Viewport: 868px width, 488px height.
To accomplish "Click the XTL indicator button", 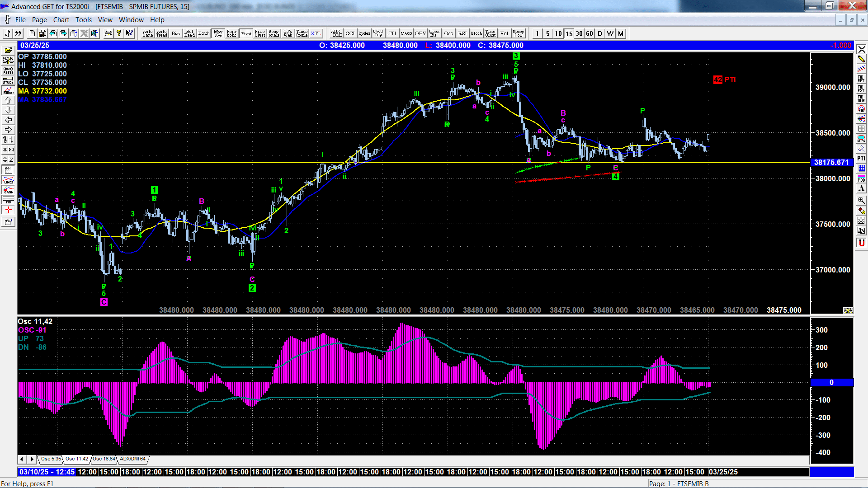I will point(316,33).
